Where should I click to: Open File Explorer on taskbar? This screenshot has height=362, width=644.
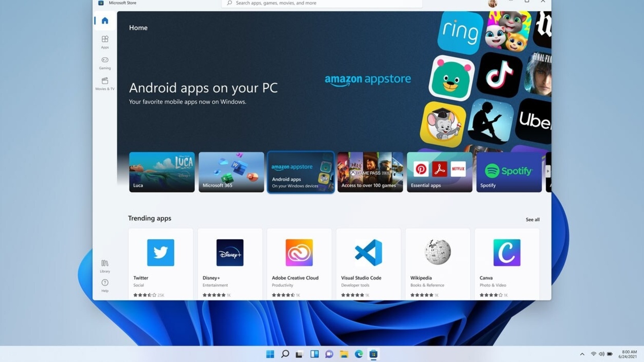344,354
